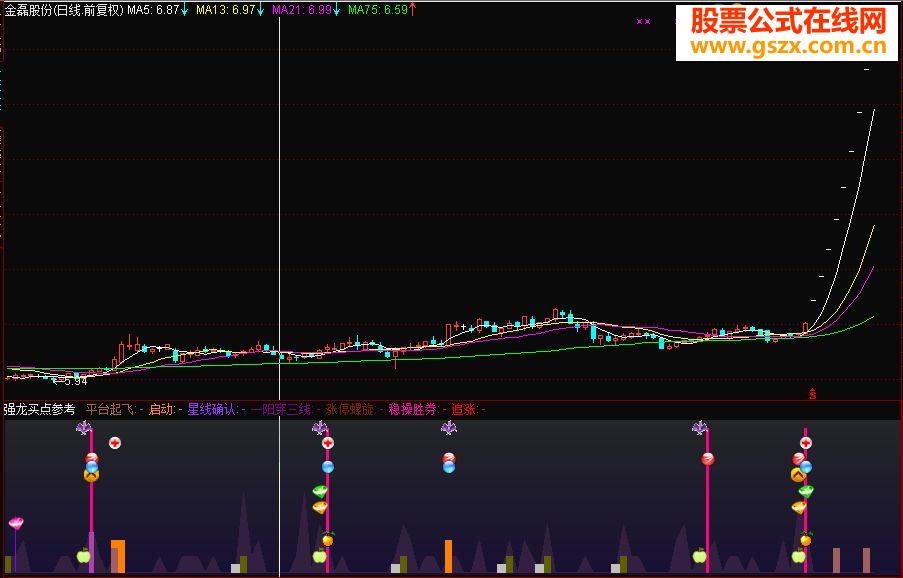Click the bat icon just right of the crosshair line

click(x=320, y=427)
